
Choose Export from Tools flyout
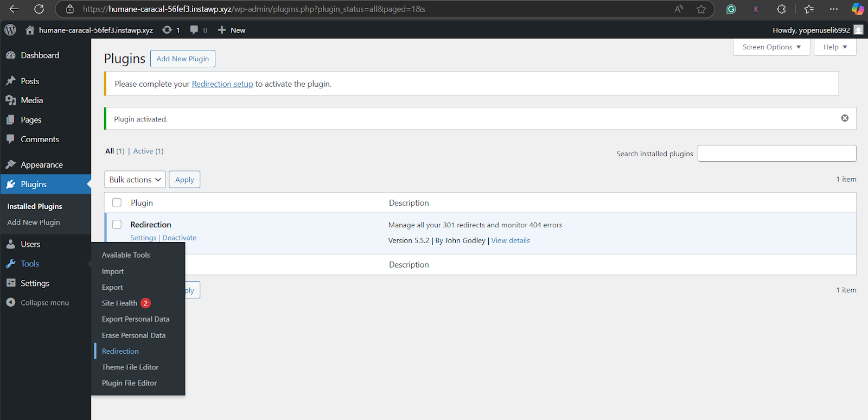(112, 287)
